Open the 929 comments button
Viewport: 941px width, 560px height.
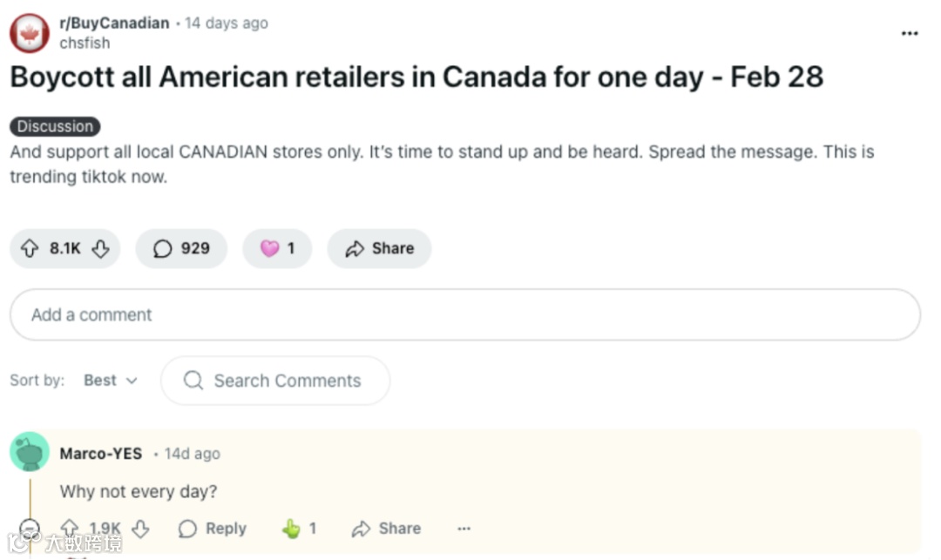[x=181, y=249]
